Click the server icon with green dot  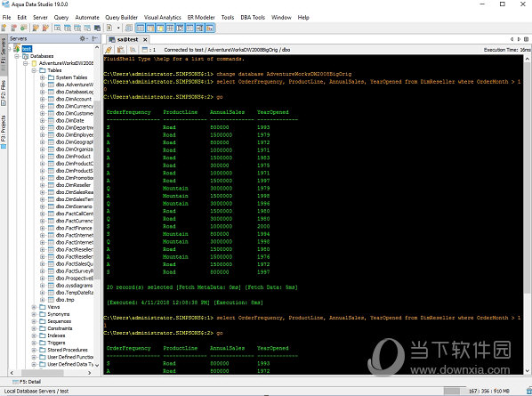pyautogui.click(x=23, y=28)
